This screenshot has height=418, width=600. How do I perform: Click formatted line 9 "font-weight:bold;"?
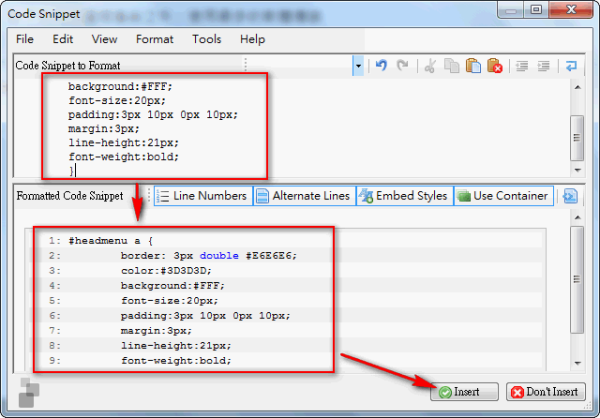176,361
